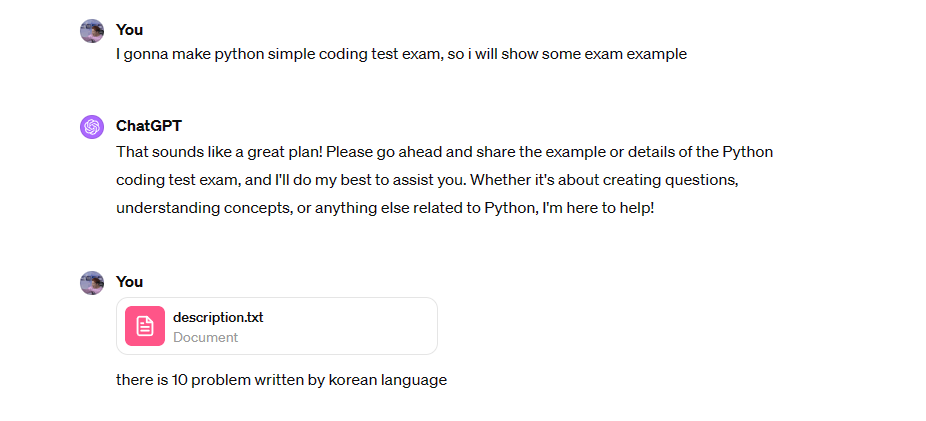Click the purple ChatGPT logo avatar
926x421 pixels.
click(92, 126)
